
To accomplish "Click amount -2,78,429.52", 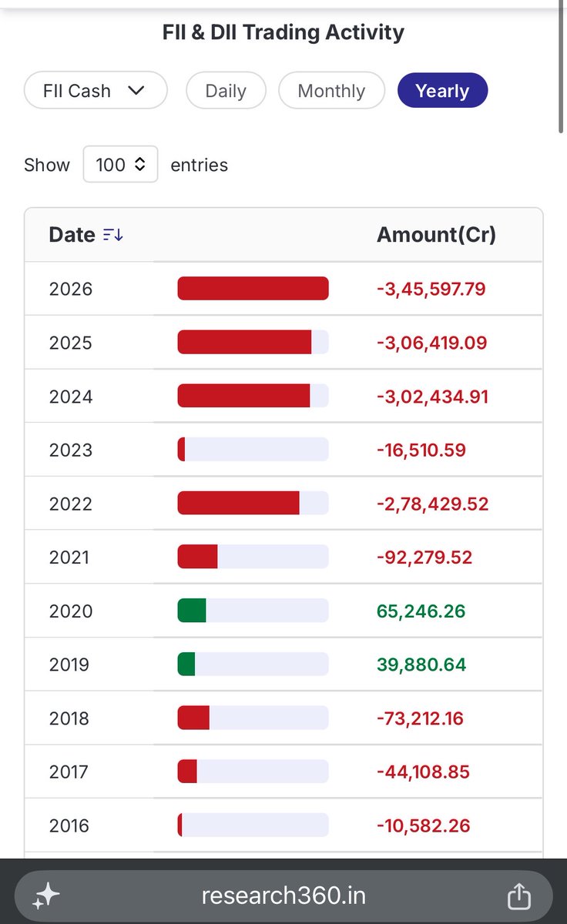I will coord(432,504).
